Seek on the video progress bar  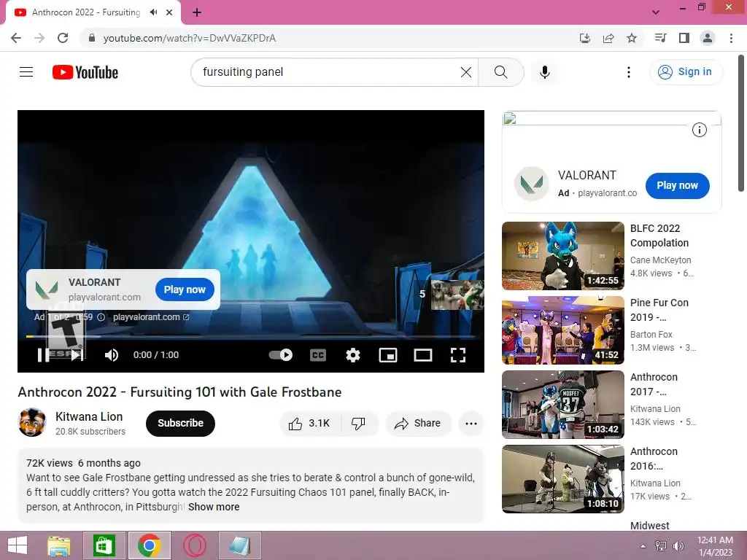[x=251, y=337]
